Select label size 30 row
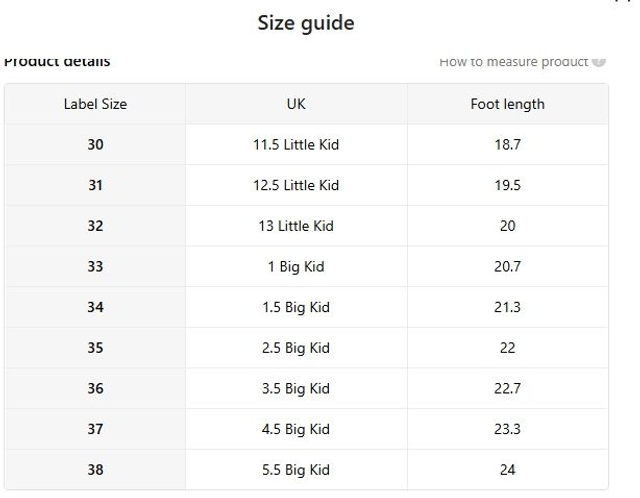The image size is (640, 498). 95,145
